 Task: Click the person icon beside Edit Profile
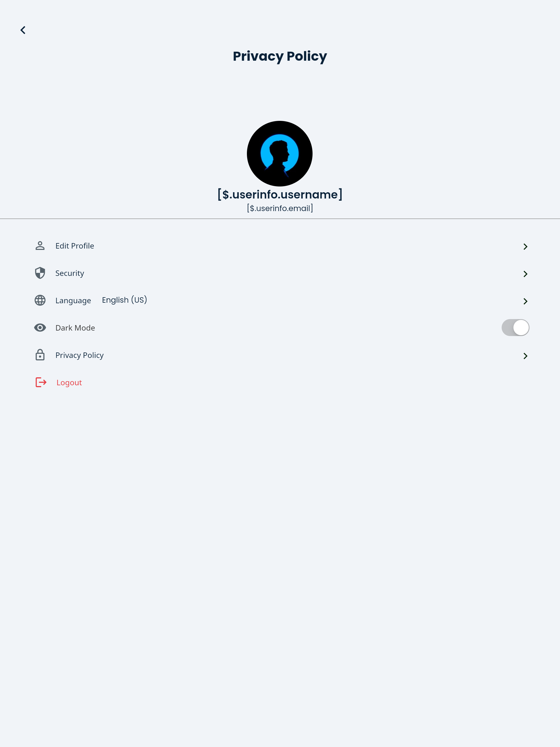40,246
